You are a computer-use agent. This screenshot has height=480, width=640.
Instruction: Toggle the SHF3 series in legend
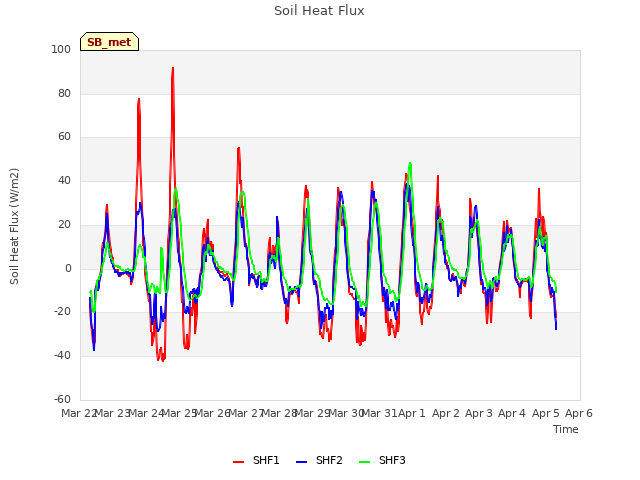click(382, 460)
